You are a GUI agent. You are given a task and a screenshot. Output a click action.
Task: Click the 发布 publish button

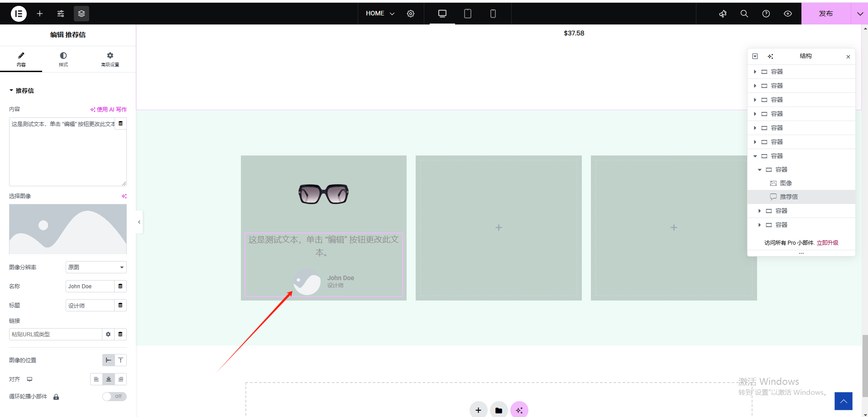coord(825,14)
